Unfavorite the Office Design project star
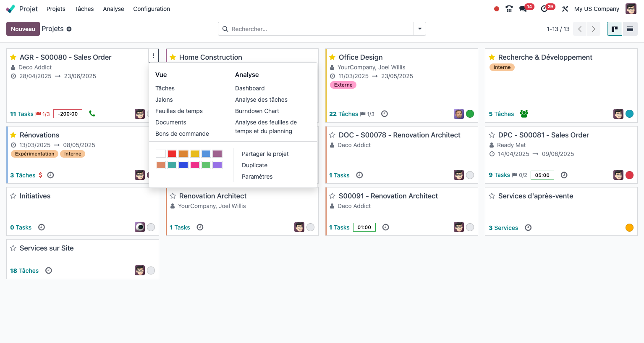This screenshot has width=644, height=343. tap(332, 57)
